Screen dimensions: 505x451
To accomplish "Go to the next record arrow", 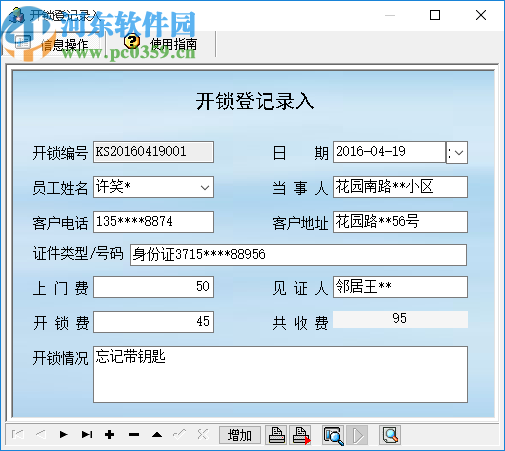I will click(x=63, y=434).
